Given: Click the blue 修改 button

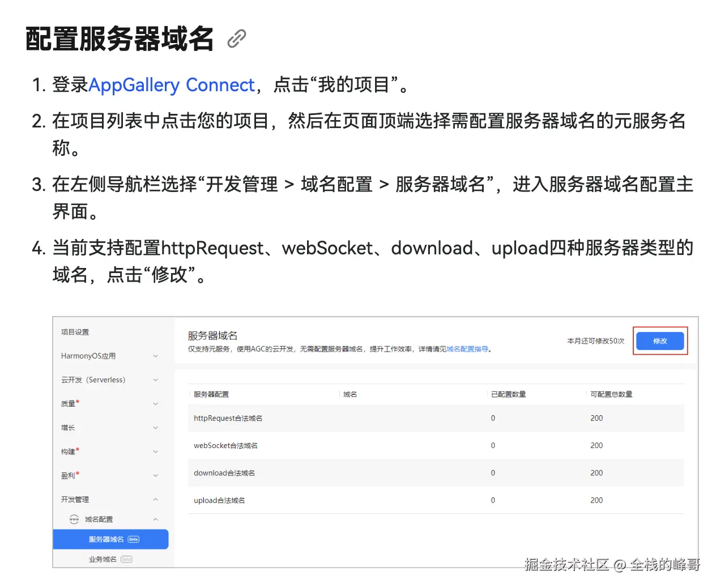Looking at the screenshot, I should click(660, 341).
